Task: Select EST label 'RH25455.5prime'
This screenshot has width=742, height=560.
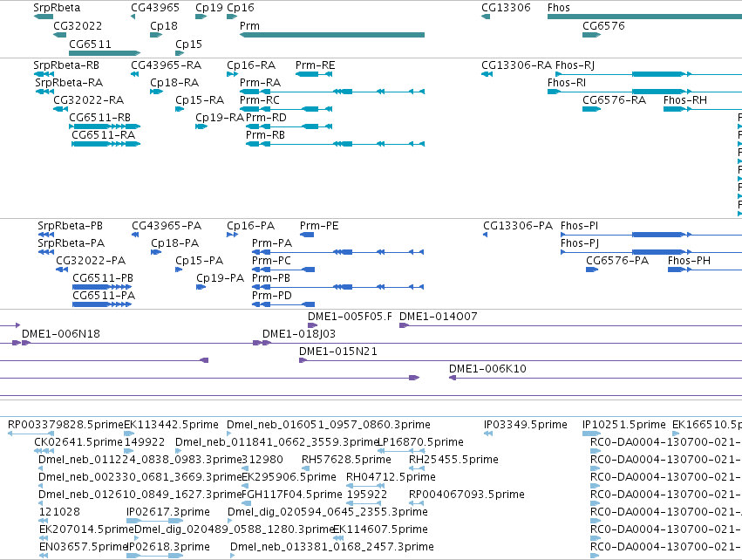Action: [x=453, y=460]
